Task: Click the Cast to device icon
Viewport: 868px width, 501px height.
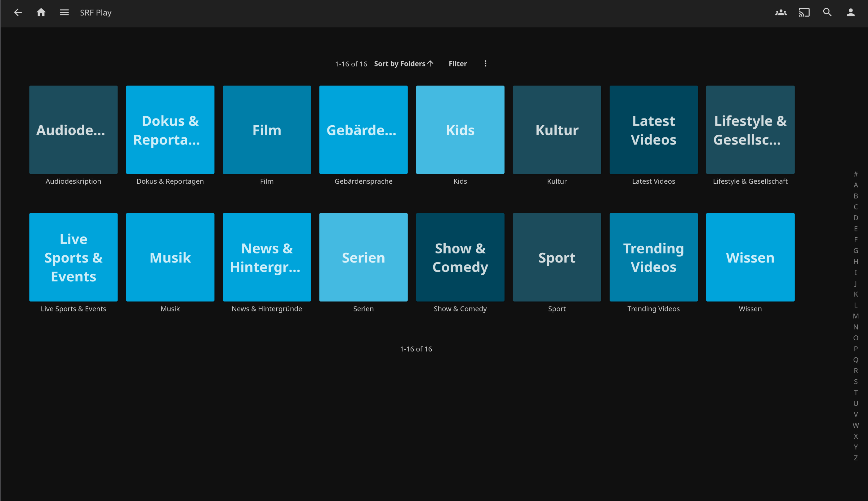Action: pyautogui.click(x=804, y=13)
